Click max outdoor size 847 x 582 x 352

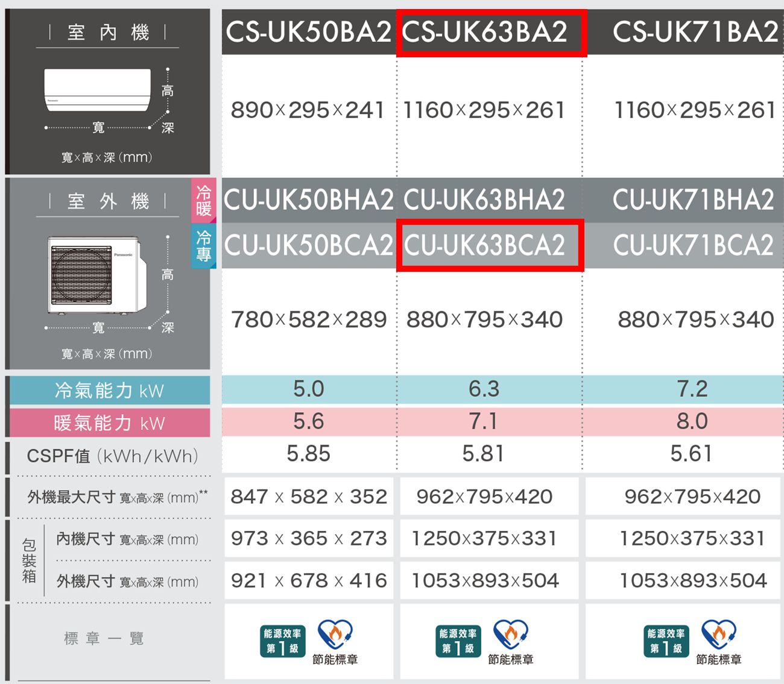(309, 497)
